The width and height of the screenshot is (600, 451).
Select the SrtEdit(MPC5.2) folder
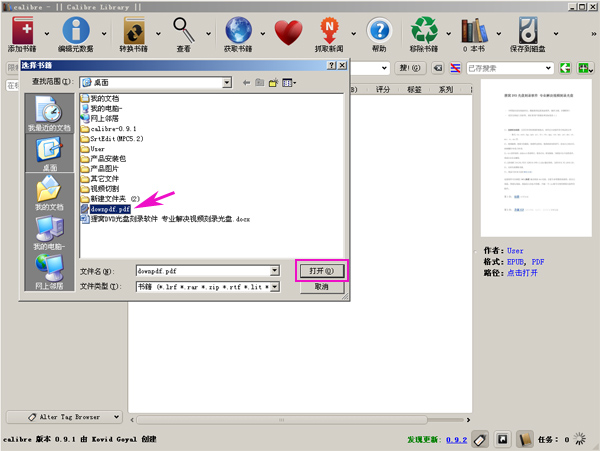pyautogui.click(x=112, y=138)
